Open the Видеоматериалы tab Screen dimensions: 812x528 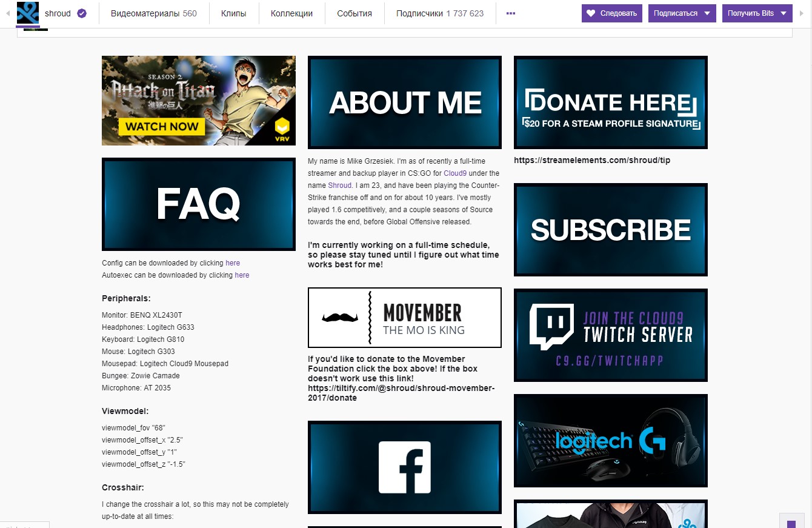click(x=154, y=13)
